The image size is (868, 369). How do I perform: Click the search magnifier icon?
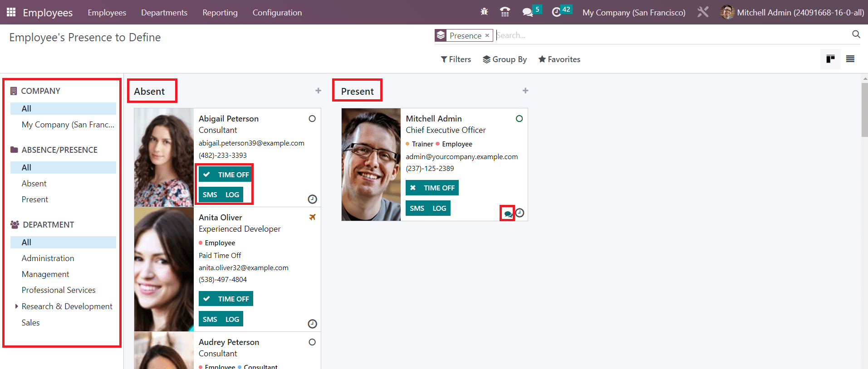click(856, 34)
